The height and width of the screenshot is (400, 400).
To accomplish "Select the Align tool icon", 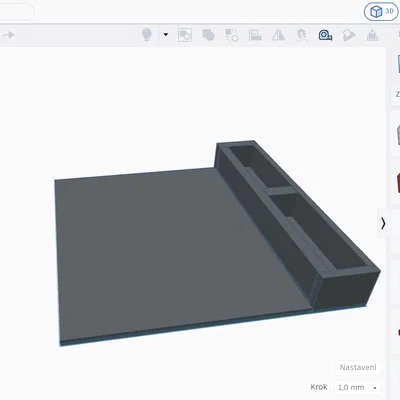I will pyautogui.click(x=255, y=35).
